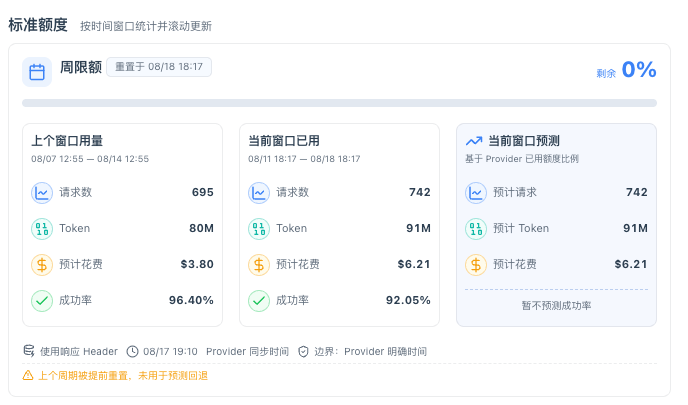Click the trend arrow icon beside 当前窗口预测
The height and width of the screenshot is (405, 688).
pos(474,141)
